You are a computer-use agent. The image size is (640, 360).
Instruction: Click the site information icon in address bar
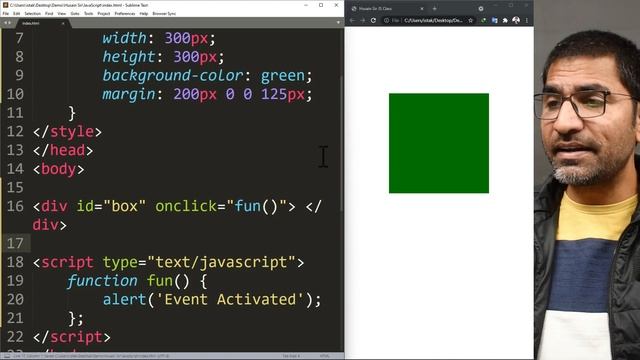coord(386,20)
